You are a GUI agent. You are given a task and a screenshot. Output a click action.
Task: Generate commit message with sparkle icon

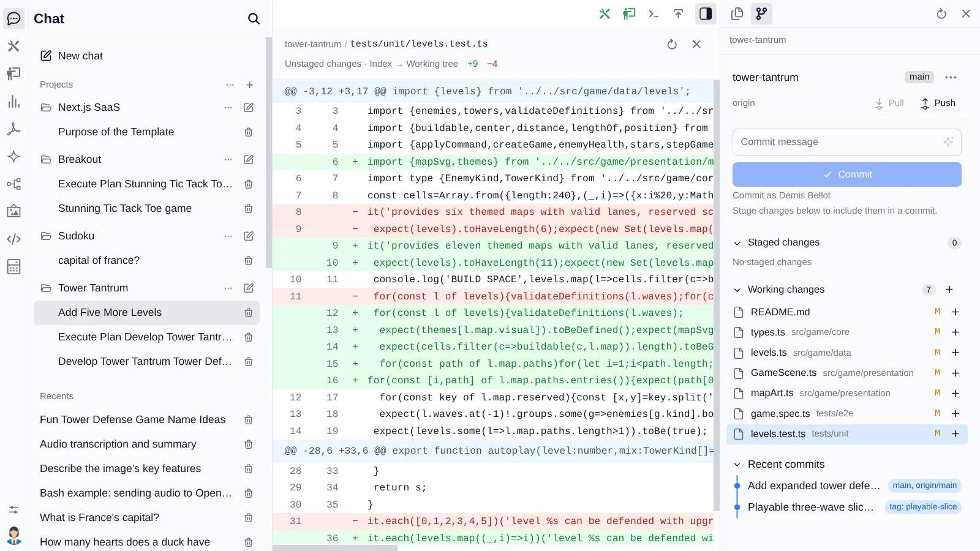point(948,142)
